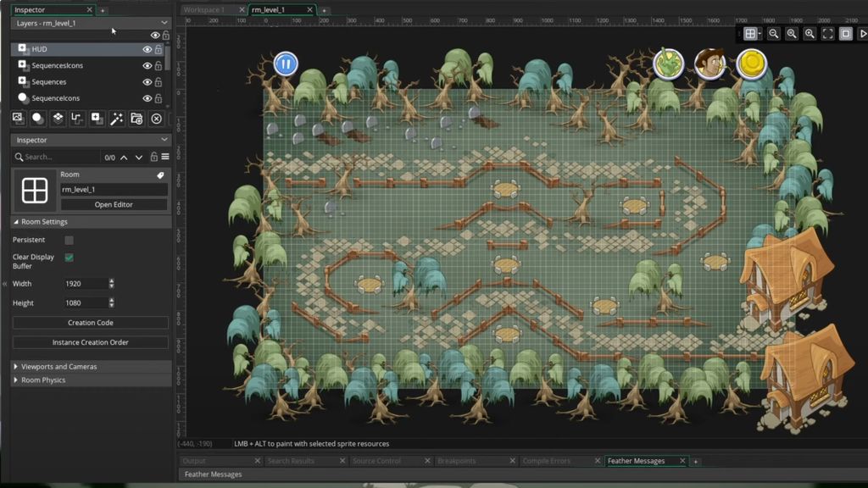Lock the Sequences layer

(159, 82)
